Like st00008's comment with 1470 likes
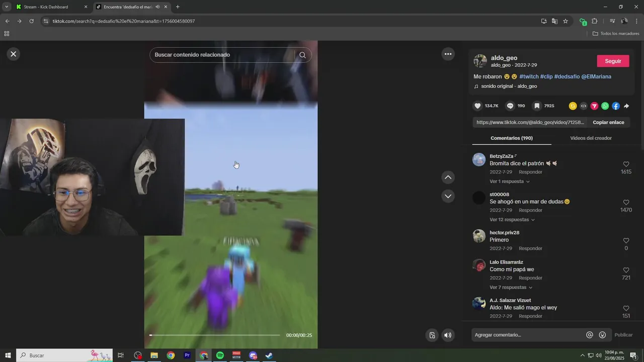The width and height of the screenshot is (644, 362). pyautogui.click(x=626, y=203)
